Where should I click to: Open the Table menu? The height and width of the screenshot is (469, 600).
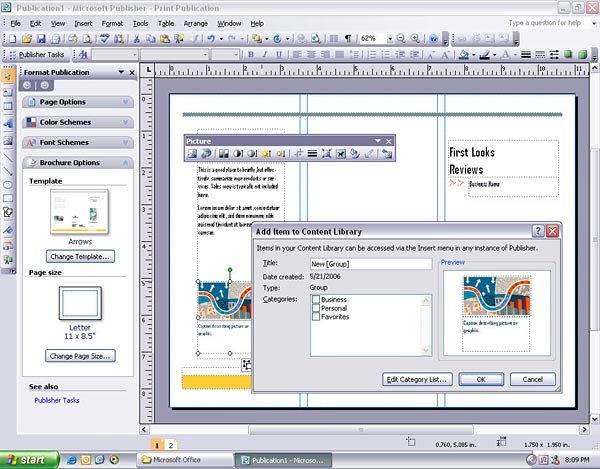(x=166, y=24)
